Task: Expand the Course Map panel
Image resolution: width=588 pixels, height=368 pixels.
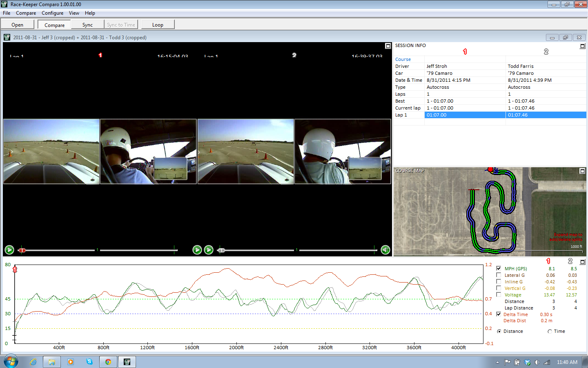Action: (x=582, y=171)
